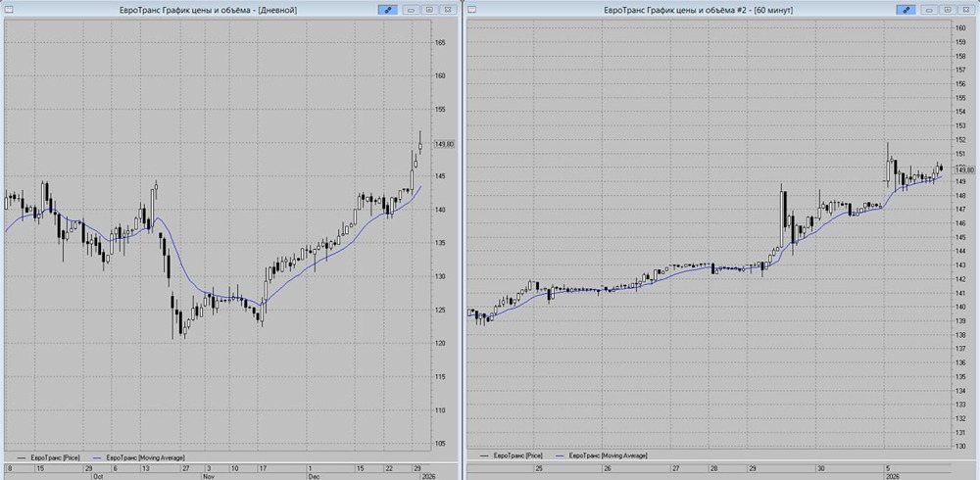Click the title 'ЕвроТранс График цены и объёма #2 - [60 минут]'
980x480 pixels.
tap(699, 10)
